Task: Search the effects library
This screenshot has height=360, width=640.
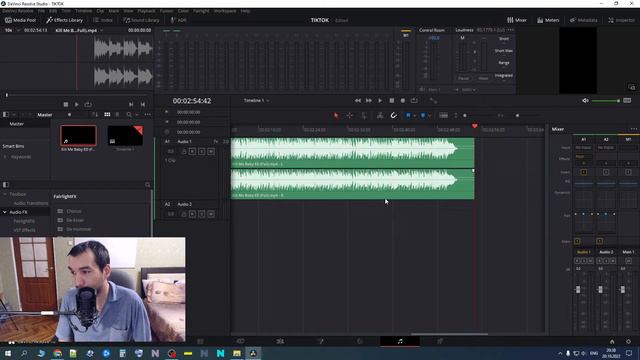Action: coord(147,185)
